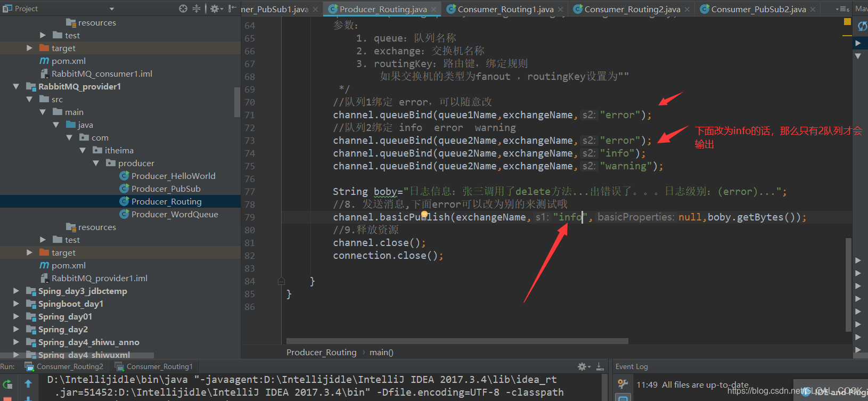Show the hidden editor tabs list
868x401 pixels.
coord(842,9)
